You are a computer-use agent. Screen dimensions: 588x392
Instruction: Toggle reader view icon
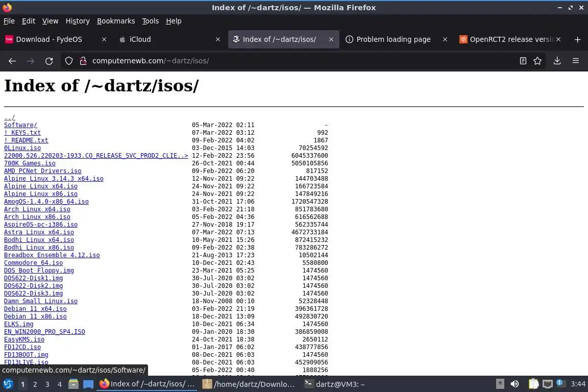(523, 61)
